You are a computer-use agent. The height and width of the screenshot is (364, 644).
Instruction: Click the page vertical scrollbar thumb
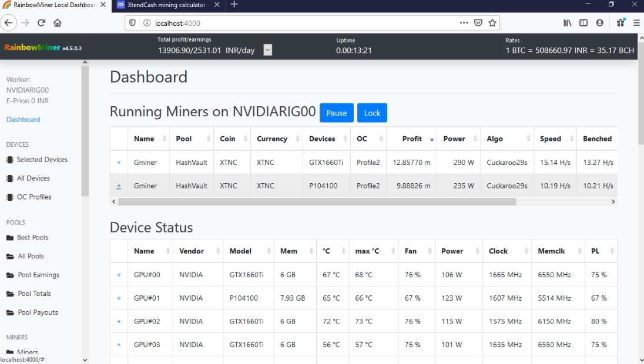pos(640,93)
